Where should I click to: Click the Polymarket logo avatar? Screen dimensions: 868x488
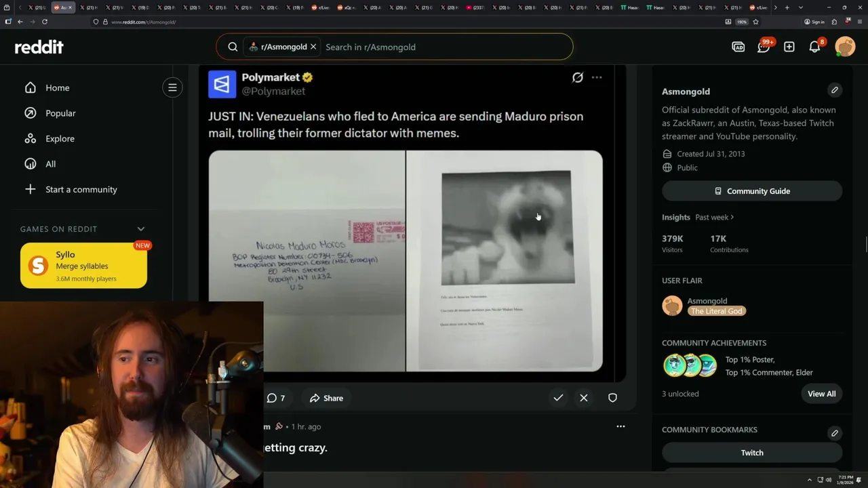[x=222, y=84]
